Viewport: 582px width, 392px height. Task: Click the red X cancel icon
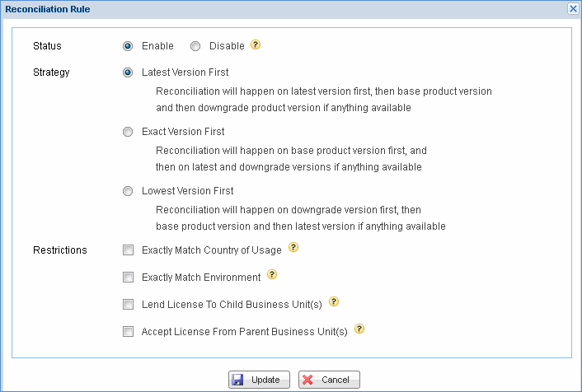point(307,380)
